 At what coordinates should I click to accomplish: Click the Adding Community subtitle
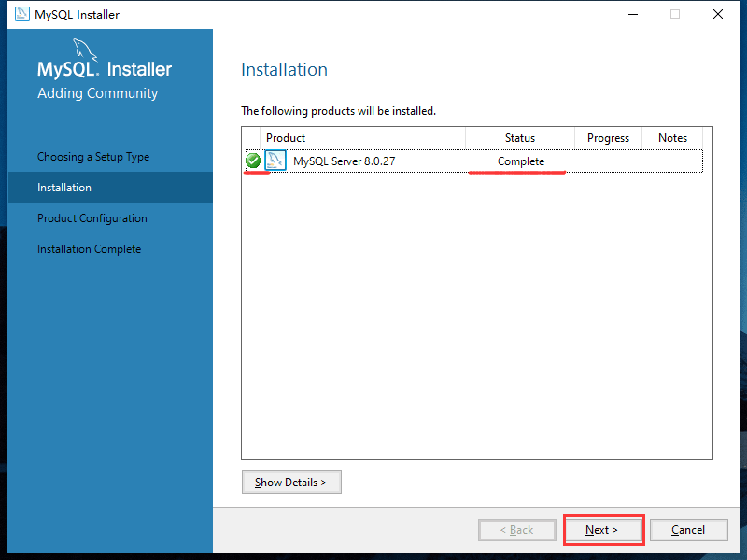[x=98, y=93]
